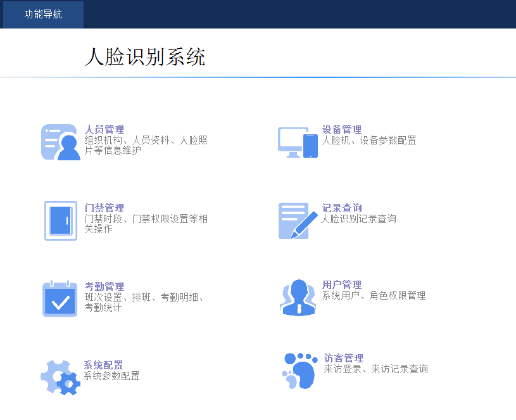This screenshot has height=420, width=516.
Task: Click the 来访登录、来访记录查询 description text
Action: pos(375,369)
